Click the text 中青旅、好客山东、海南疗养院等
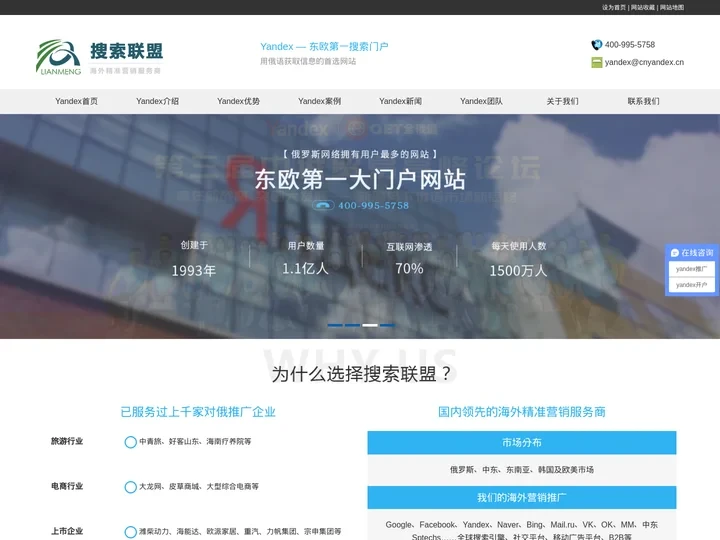 195,442
